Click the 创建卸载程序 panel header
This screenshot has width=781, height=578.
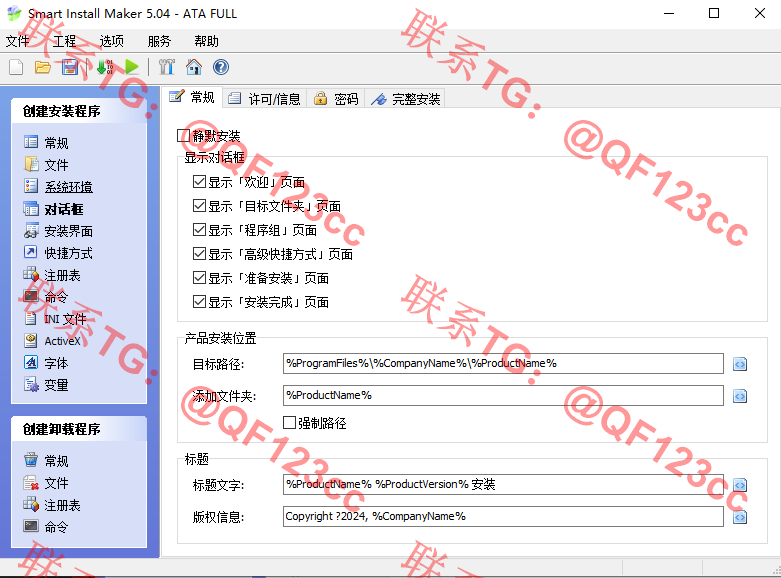point(79,429)
